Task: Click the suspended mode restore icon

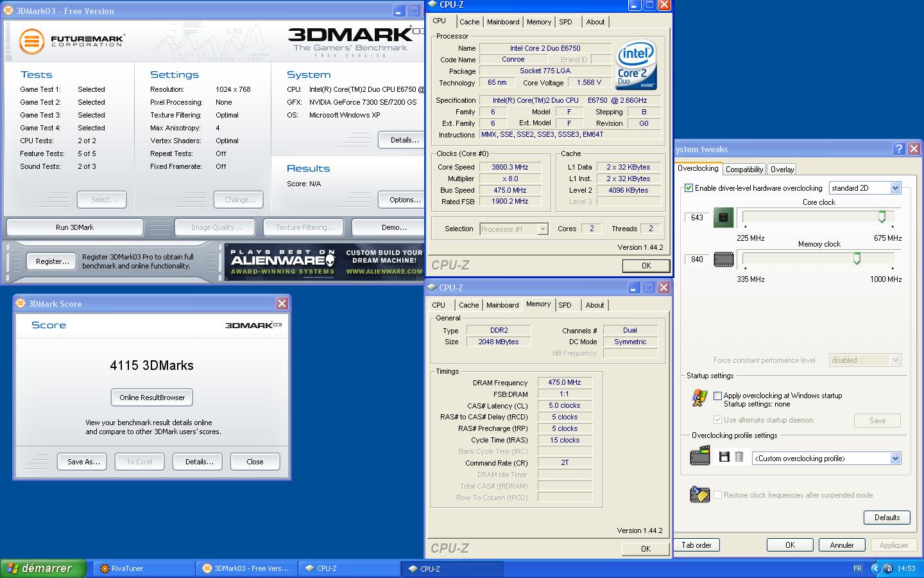Action: point(699,494)
